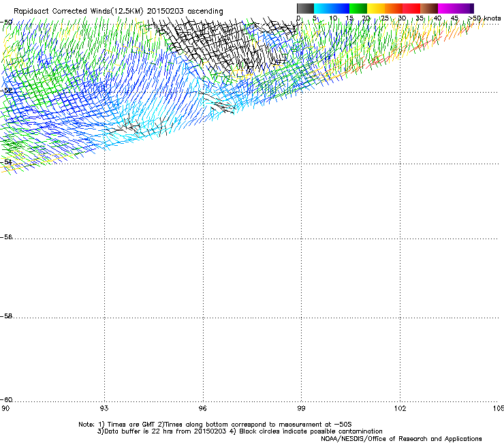The image size is (504, 443).
Task: Click the brown 35-40 knots color swatch
Action: click(x=429, y=8)
